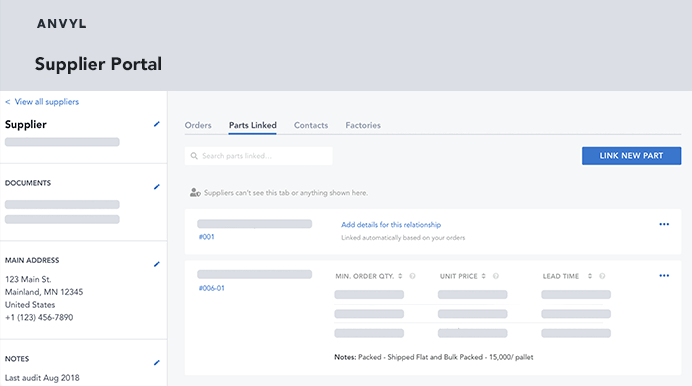Screen dimensions: 692x386
Task: Click the Supplier Portal heading
Action: point(98,64)
